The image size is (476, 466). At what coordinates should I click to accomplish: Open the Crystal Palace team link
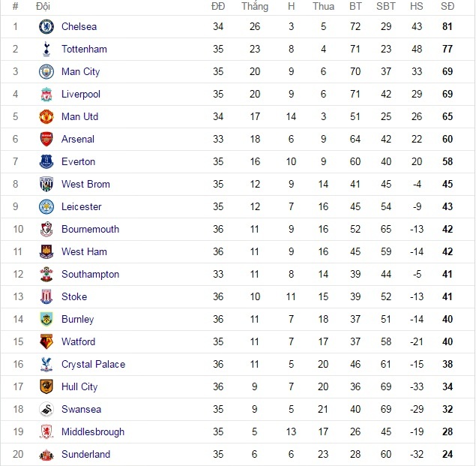(93, 365)
